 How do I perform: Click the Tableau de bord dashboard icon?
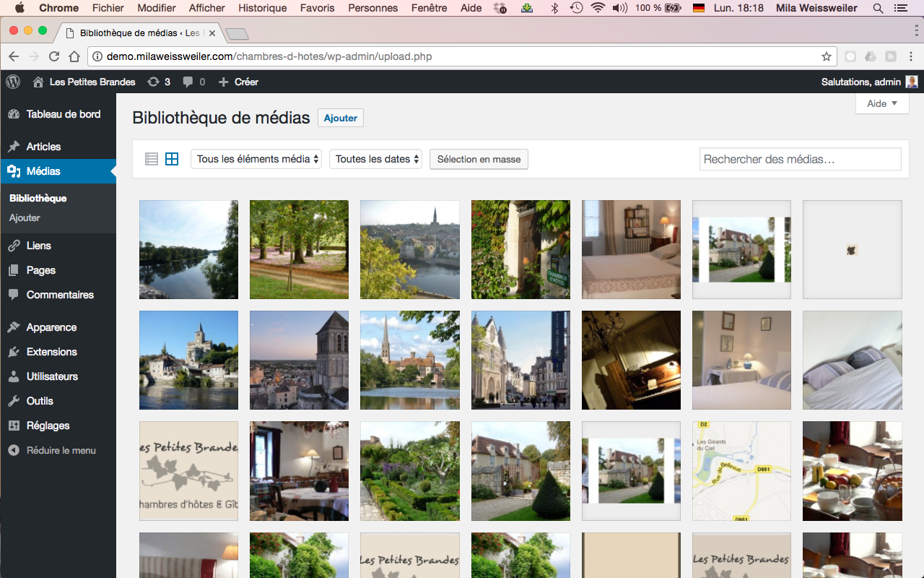point(14,114)
